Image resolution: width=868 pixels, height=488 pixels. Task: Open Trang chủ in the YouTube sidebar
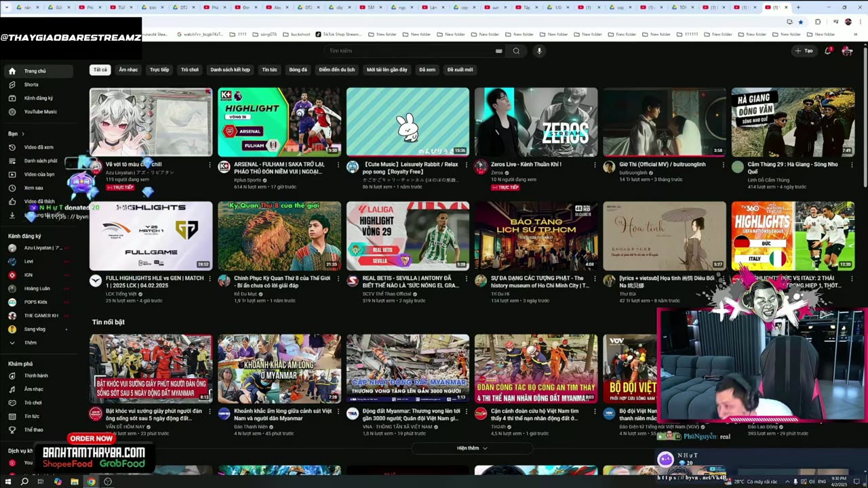click(x=38, y=71)
